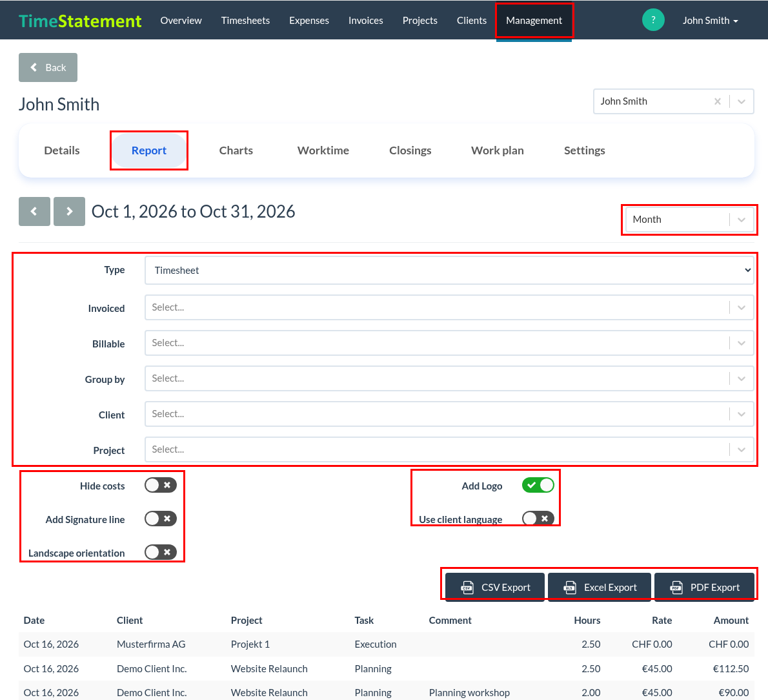Switch to the Worktime tab
The height and width of the screenshot is (700, 768).
(323, 150)
